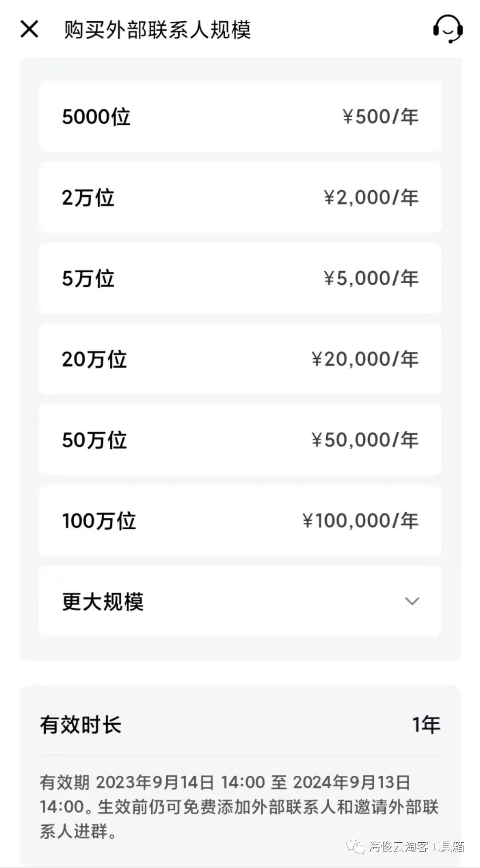Close the purchase page with the X icon
480x868 pixels.
click(29, 29)
